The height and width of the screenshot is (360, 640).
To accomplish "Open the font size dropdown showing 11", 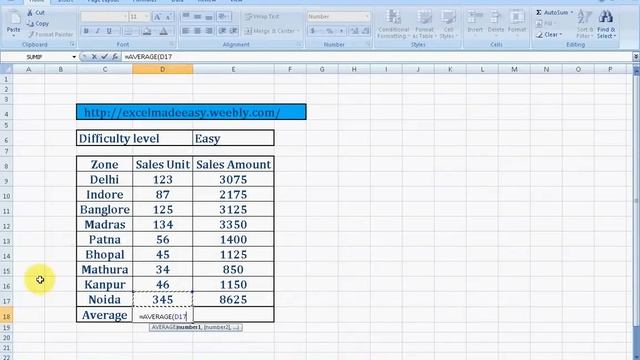I will click(x=139, y=16).
